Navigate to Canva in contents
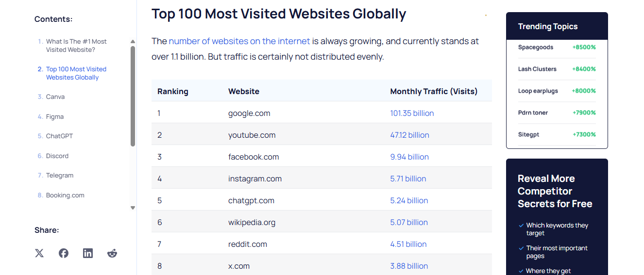644x275 pixels. (x=55, y=97)
